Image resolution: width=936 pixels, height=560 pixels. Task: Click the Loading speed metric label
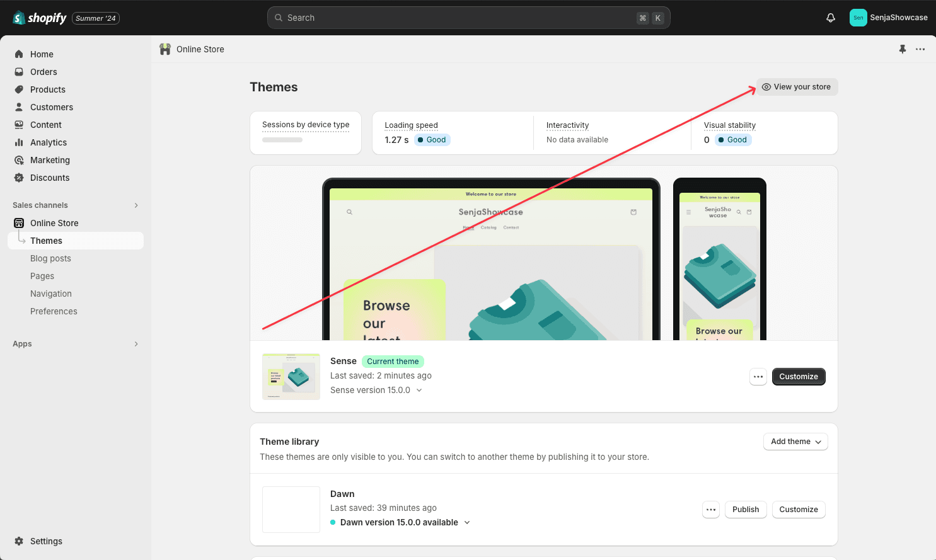click(412, 125)
